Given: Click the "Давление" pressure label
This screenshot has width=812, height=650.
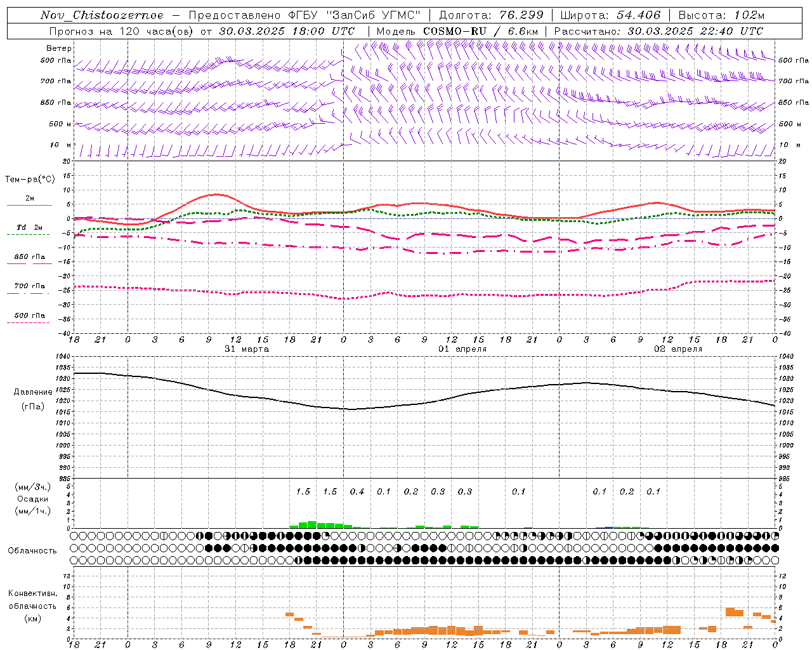Looking at the screenshot, I should (x=33, y=392).
